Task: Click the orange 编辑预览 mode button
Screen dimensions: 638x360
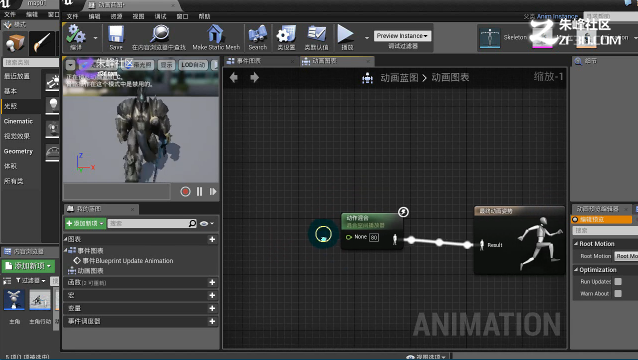Action: point(602,220)
